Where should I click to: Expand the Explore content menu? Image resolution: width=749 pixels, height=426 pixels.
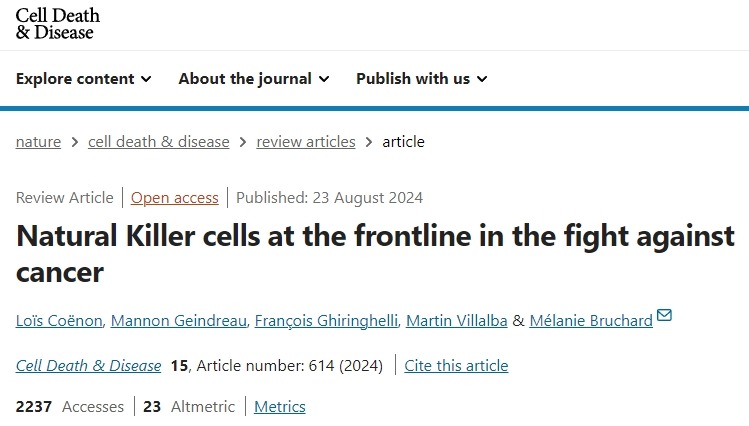[x=84, y=79]
